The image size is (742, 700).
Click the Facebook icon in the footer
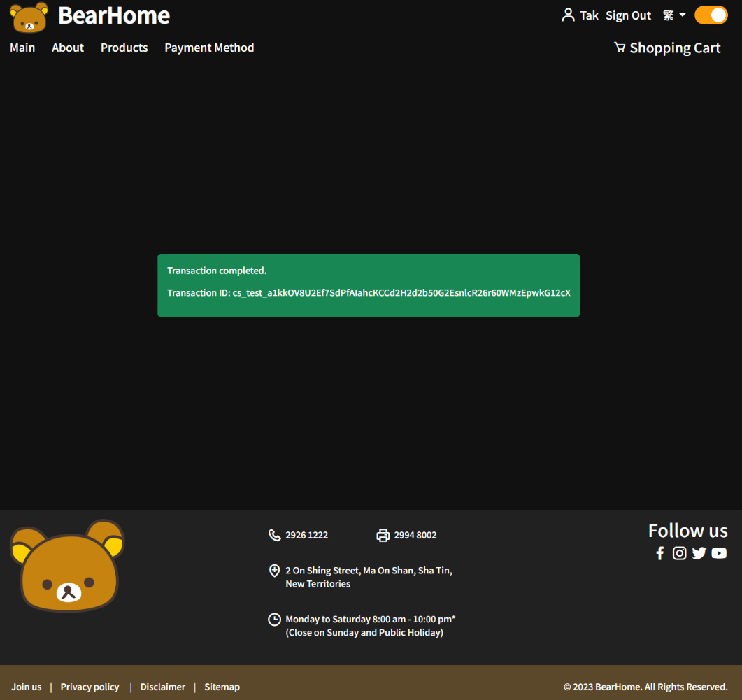pos(659,553)
